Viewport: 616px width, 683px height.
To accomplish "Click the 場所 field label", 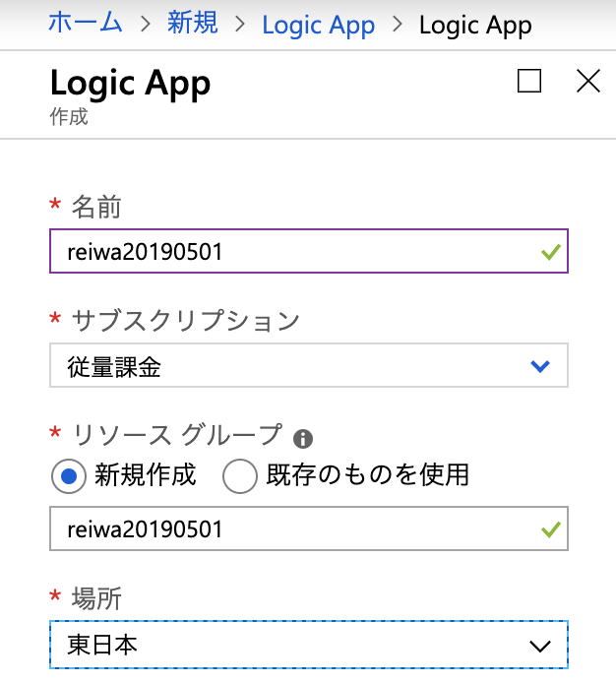I will (x=96, y=598).
